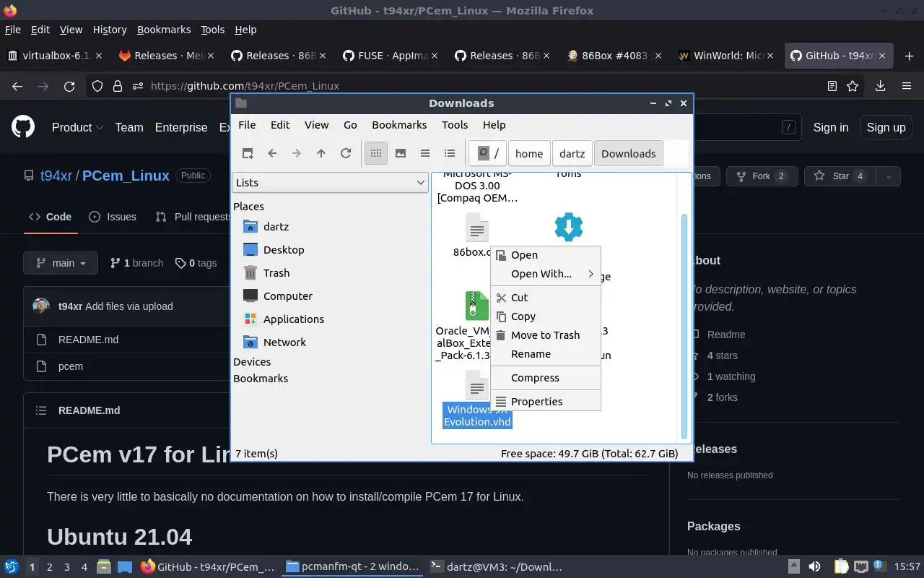Choose 'Move to Trash' in the context menu
The height and width of the screenshot is (578, 924).
546,335
